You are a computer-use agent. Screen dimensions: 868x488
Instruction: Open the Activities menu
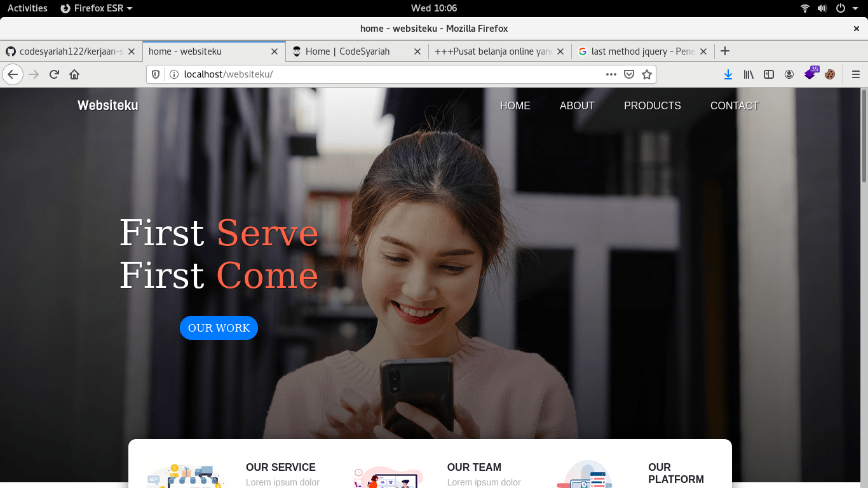click(x=27, y=8)
